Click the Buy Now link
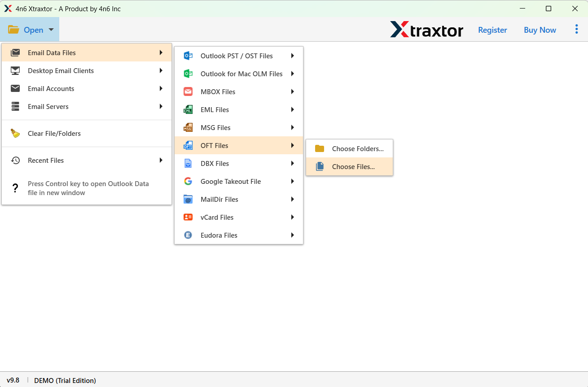This screenshot has height=387, width=588. 540,30
